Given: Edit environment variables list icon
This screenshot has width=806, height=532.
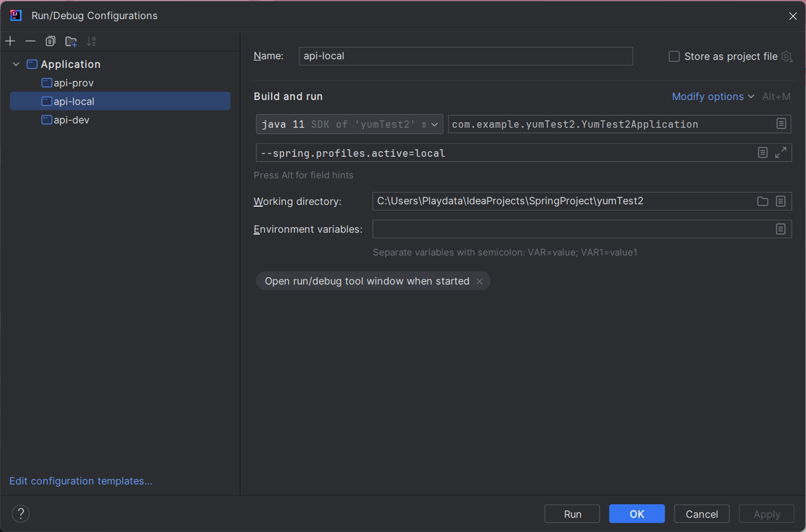Looking at the screenshot, I should pyautogui.click(x=781, y=229).
